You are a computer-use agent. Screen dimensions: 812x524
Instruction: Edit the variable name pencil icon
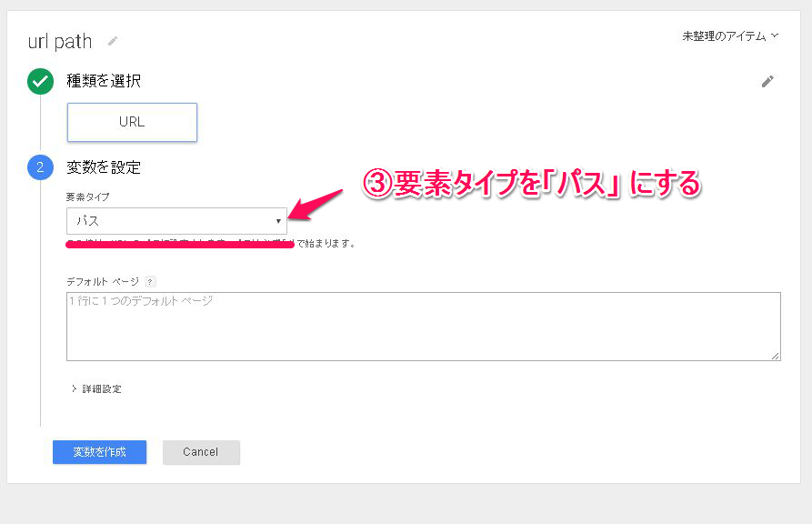tap(113, 41)
